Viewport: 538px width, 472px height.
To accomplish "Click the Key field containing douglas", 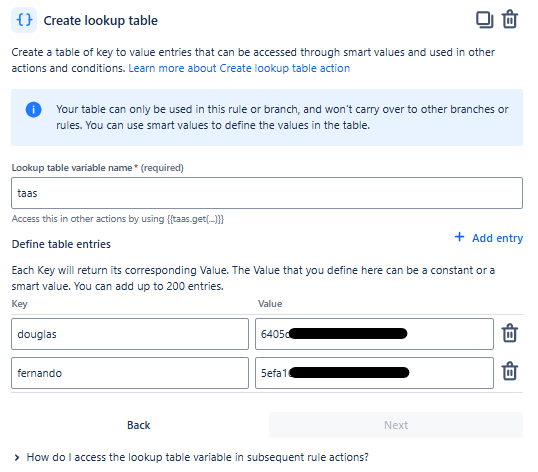I will [x=130, y=334].
